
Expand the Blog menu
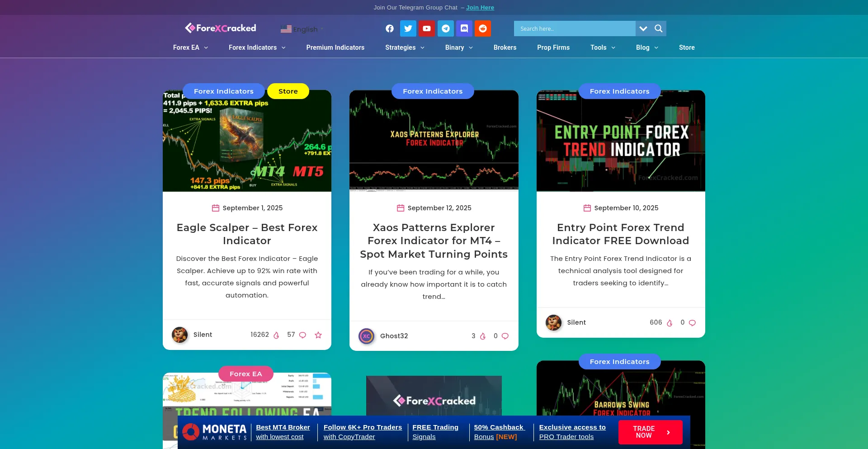pyautogui.click(x=647, y=47)
